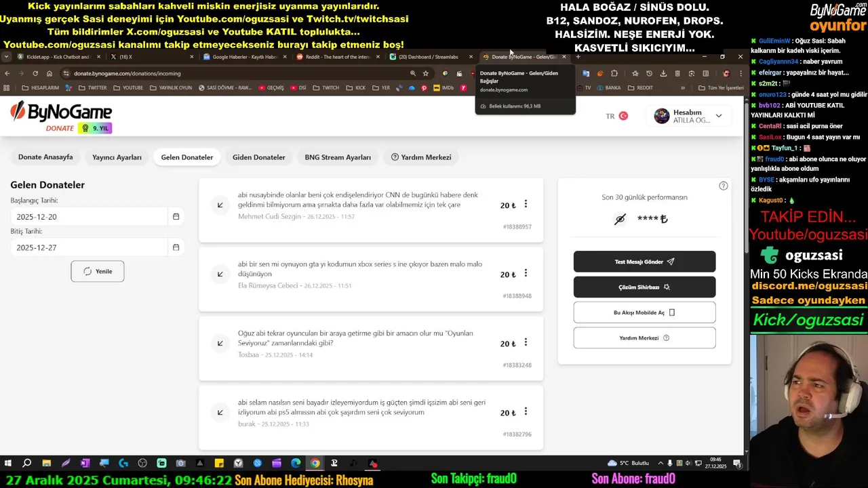Open options menu for donation #18388948
Image resolution: width=868 pixels, height=488 pixels.
[x=526, y=273]
